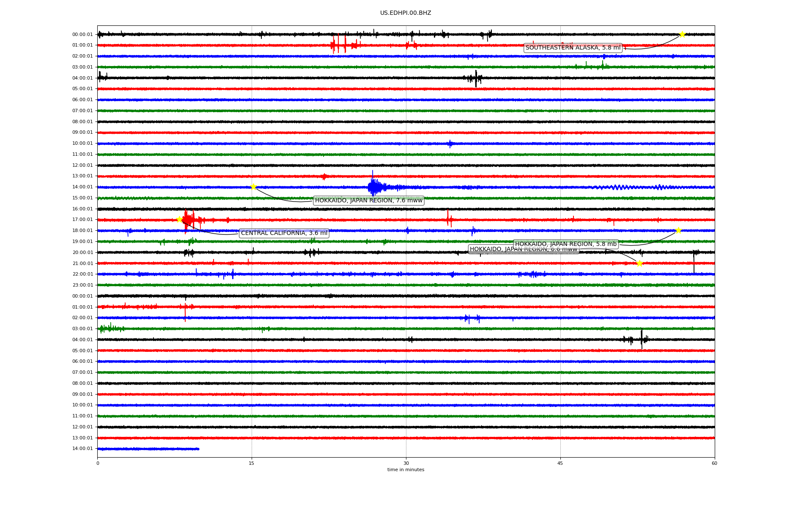Click the Central California 3.6 ml label
The width and height of the screenshot is (812, 508).
(x=284, y=233)
